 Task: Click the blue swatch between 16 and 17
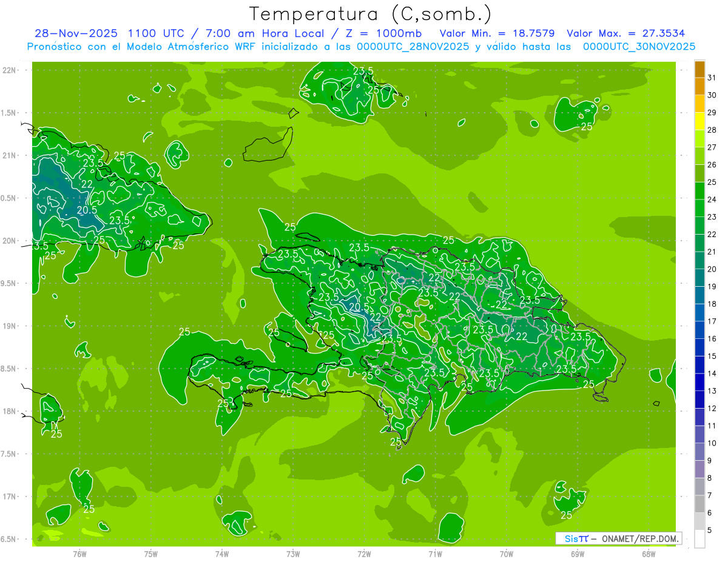point(699,330)
